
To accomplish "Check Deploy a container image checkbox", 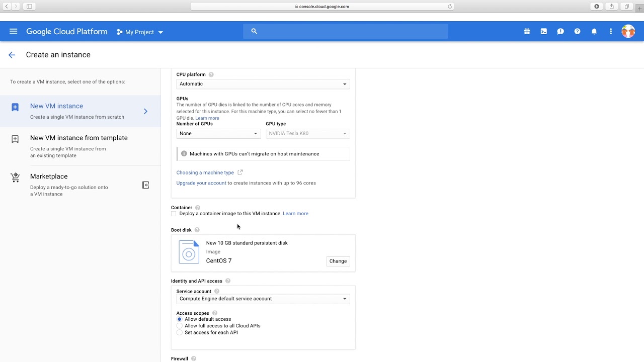I will click(x=174, y=214).
